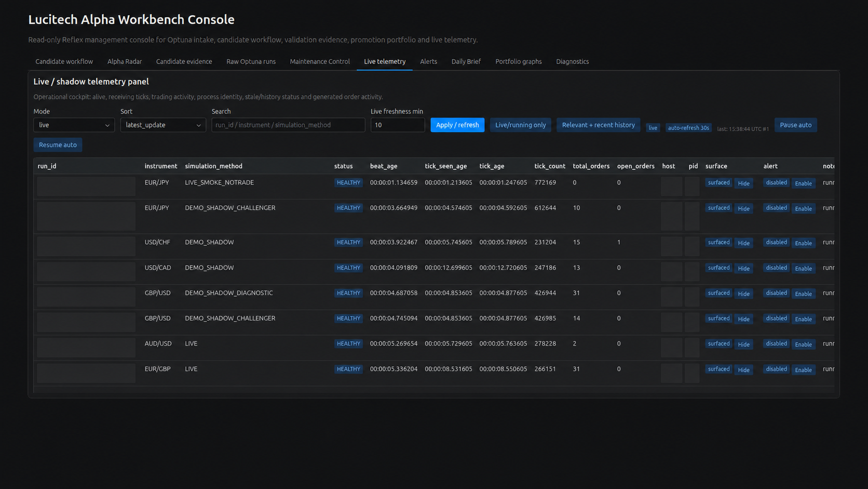Open the Candidate evidence tab
Viewport: 868px width, 489px height.
pyautogui.click(x=184, y=61)
